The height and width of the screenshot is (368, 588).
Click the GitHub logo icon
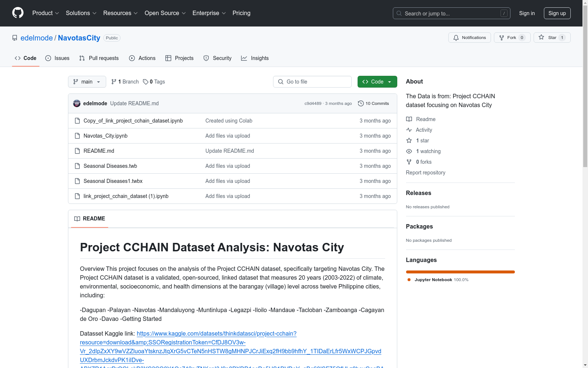point(18,13)
